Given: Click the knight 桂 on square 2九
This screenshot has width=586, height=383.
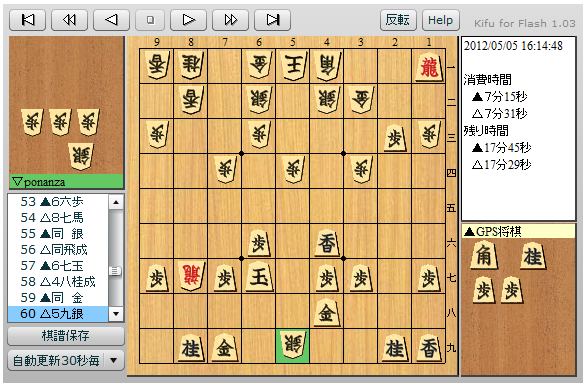Looking at the screenshot, I should [x=395, y=348].
